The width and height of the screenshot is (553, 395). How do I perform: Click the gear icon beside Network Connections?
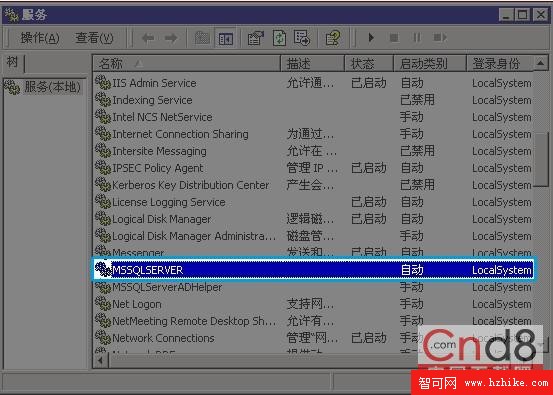103,338
